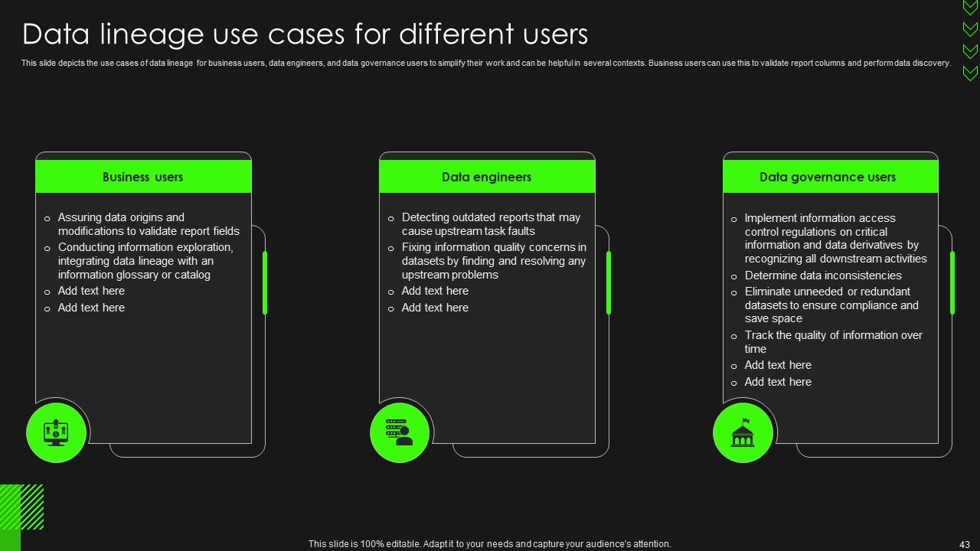Screen dimensions: 980x551
Task: Click the slide title 'Data lineage use cases'
Action: click(x=305, y=34)
